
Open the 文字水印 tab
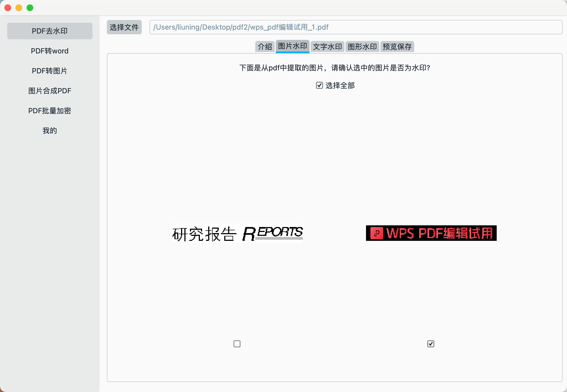[x=328, y=47]
